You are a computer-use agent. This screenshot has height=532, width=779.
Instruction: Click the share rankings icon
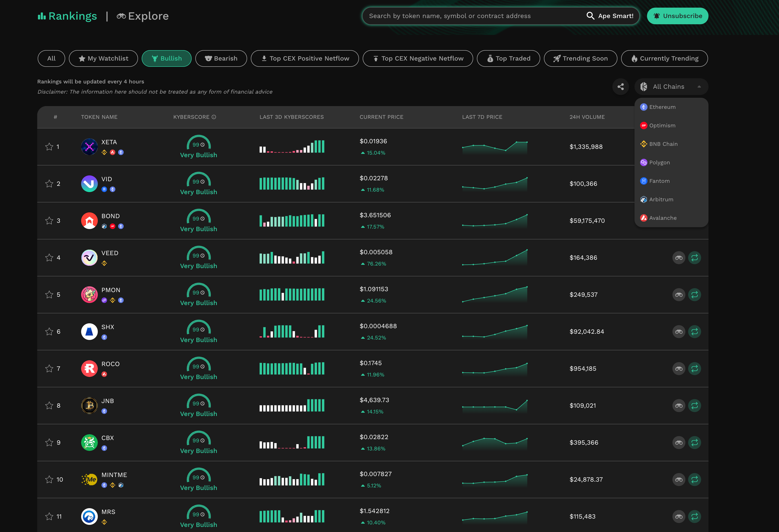(620, 87)
